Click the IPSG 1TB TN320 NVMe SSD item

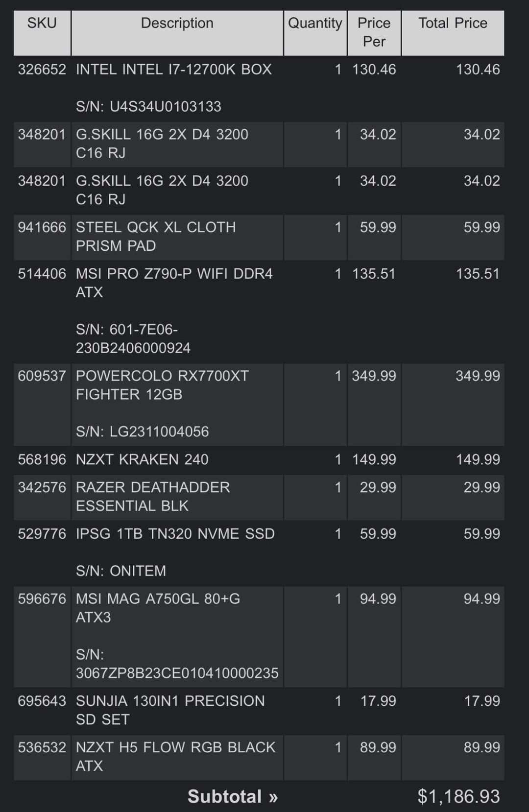click(175, 534)
